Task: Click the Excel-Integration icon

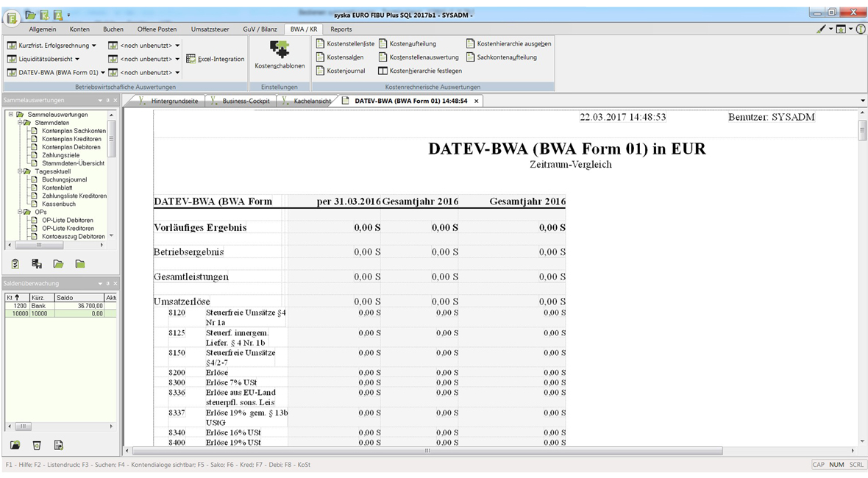Action: (x=191, y=59)
